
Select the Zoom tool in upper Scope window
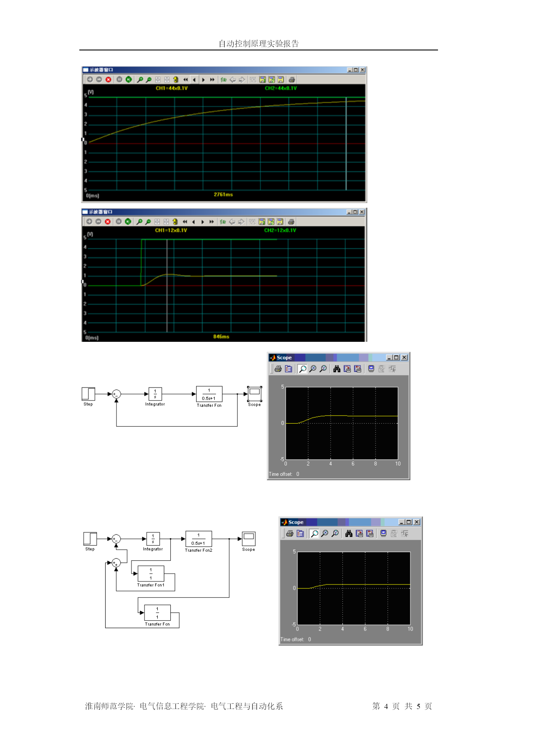pyautogui.click(x=303, y=369)
